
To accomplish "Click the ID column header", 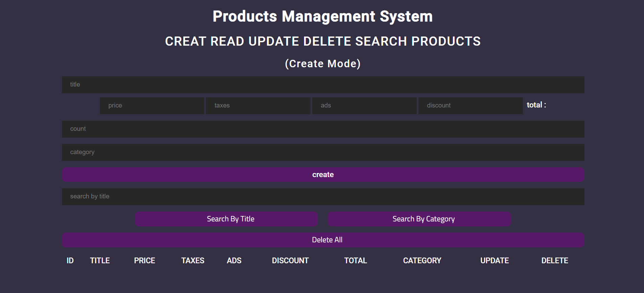I will click(70, 261).
